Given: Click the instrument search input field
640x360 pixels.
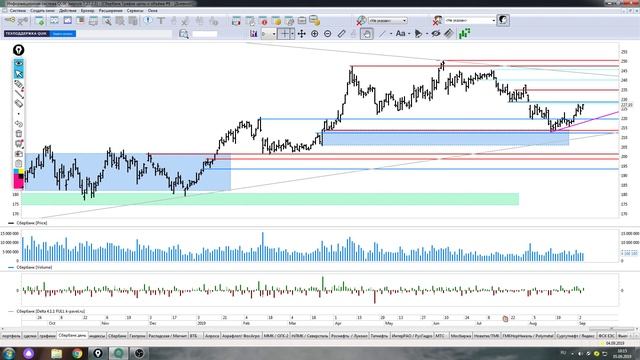Looking at the screenshot, I should pos(204,34).
